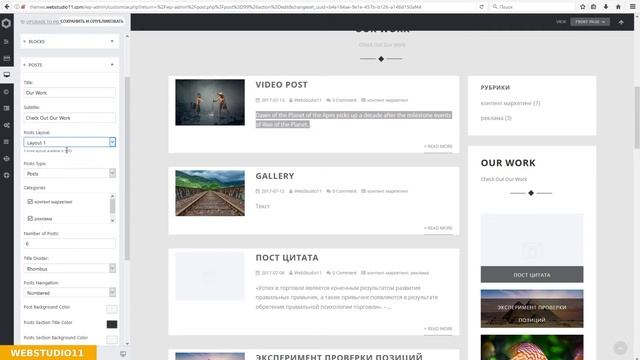Screen dimensions: 640x360
Task: Open the columns layout icon in the sidebar
Action: coord(7,108)
